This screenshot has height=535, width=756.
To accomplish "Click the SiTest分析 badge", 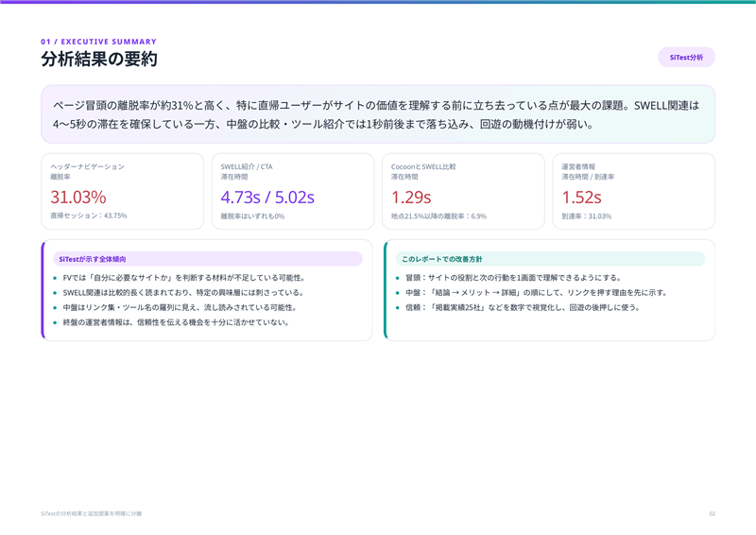I will 686,58.
